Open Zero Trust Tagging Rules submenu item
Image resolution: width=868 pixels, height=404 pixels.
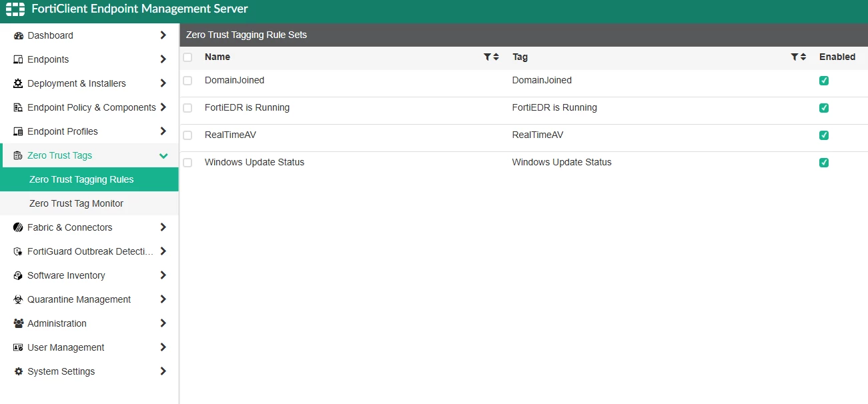[89, 179]
